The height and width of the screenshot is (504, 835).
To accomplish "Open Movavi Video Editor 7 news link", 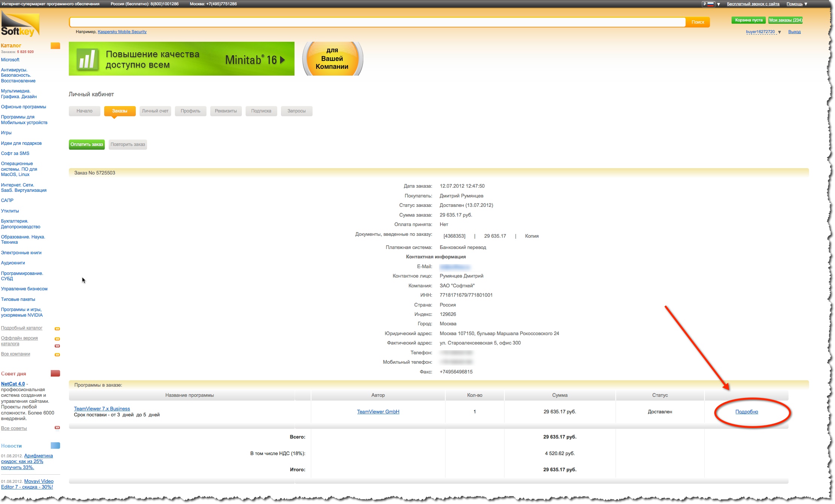I will point(27,484).
